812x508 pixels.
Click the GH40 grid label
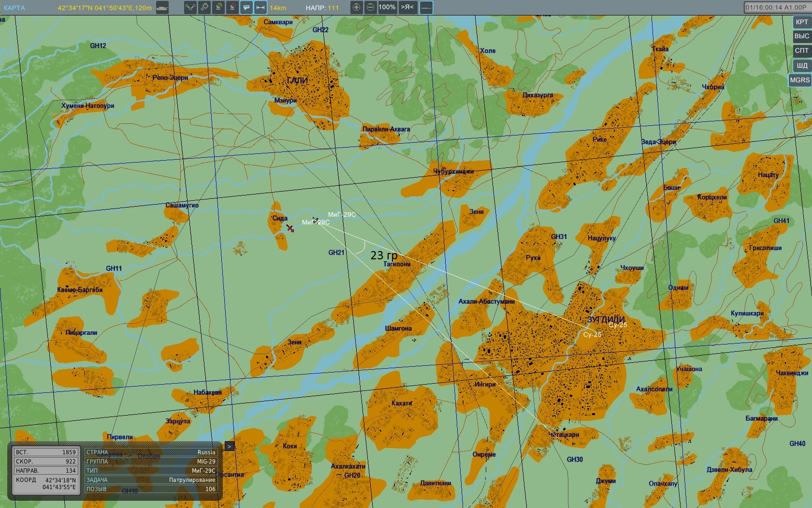pyautogui.click(x=797, y=444)
